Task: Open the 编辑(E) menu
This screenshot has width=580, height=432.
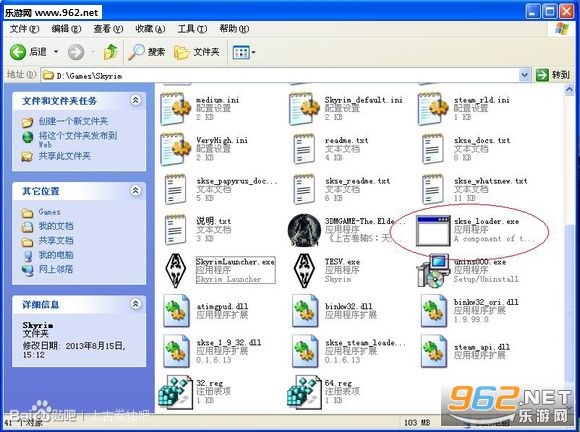Action: point(66,29)
